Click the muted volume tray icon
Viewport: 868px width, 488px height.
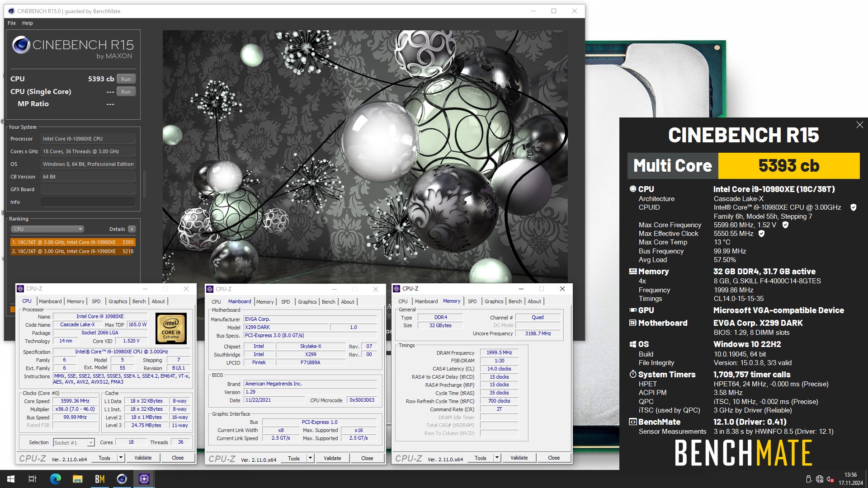[830, 479]
